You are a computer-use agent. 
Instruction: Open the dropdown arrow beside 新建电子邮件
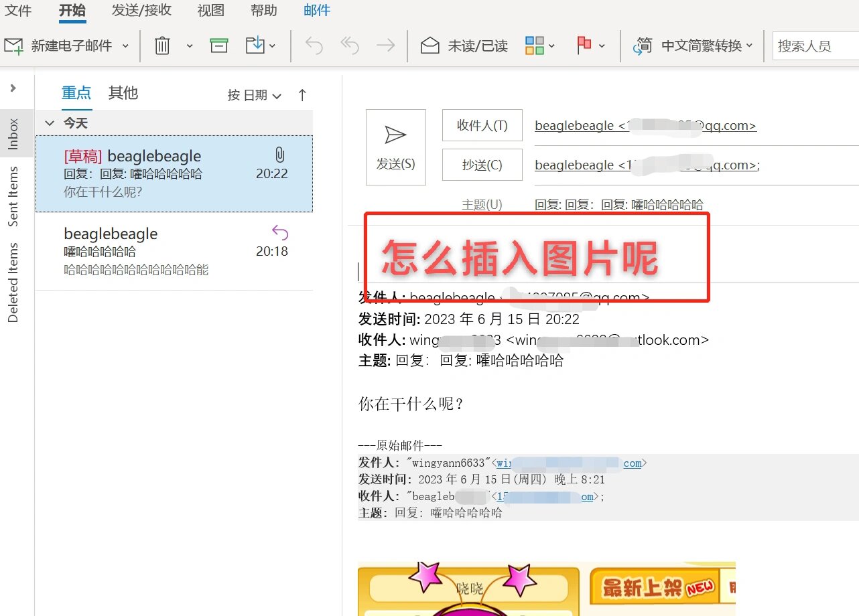click(x=125, y=45)
